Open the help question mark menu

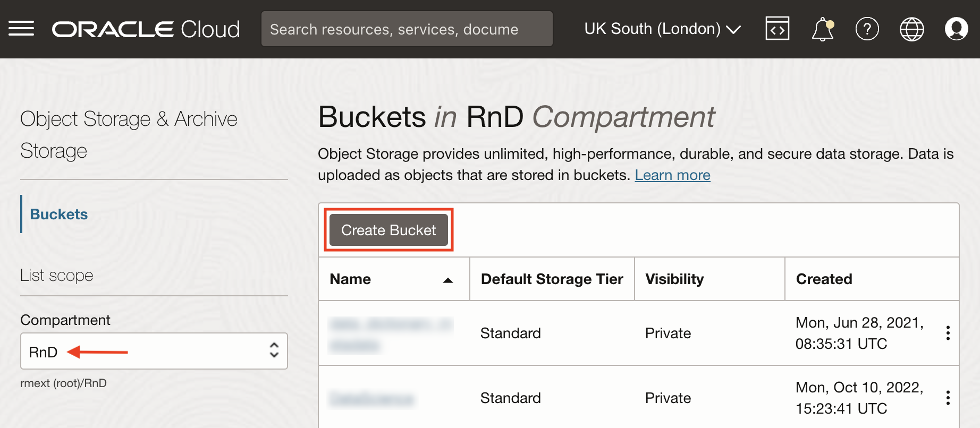point(867,29)
